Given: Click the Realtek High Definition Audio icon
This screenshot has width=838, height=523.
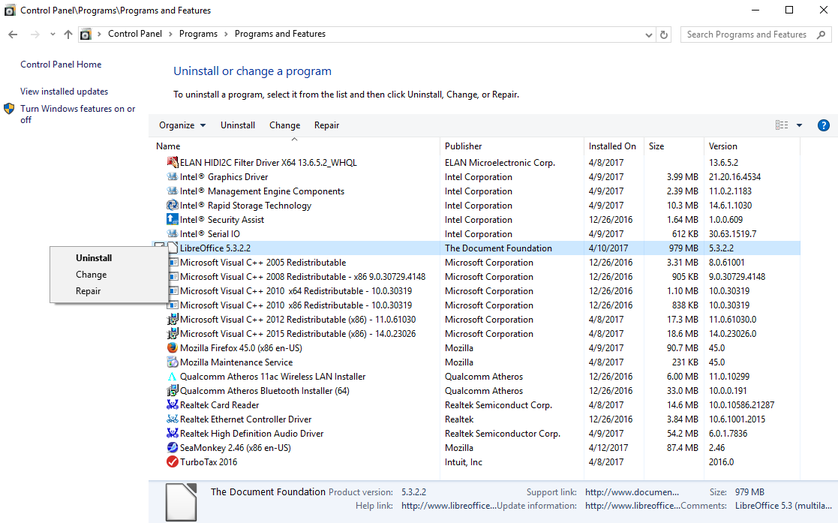Looking at the screenshot, I should click(172, 433).
